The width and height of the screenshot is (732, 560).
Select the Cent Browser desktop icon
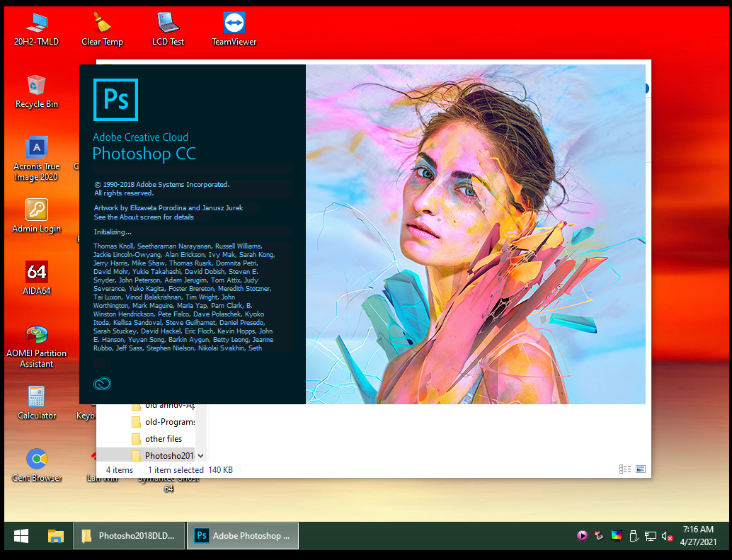coord(36,466)
